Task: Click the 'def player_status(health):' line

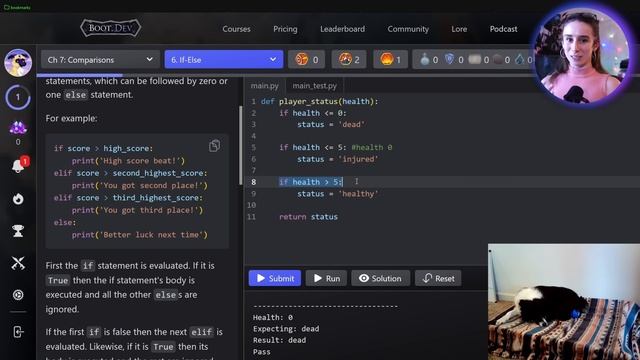Action: (320, 101)
